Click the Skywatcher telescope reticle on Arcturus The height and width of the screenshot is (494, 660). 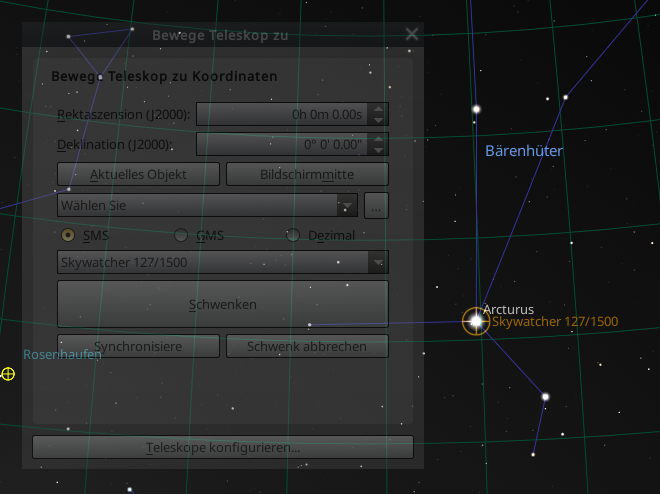(x=476, y=321)
